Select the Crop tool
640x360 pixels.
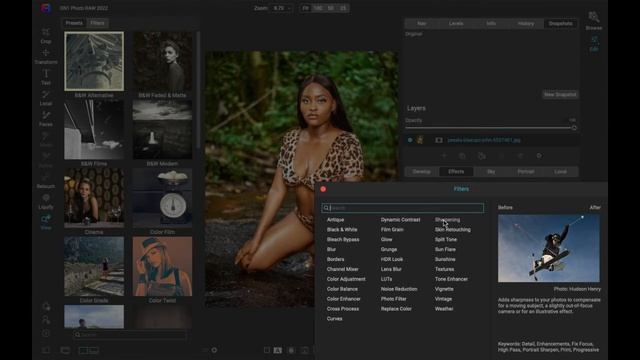point(46,35)
